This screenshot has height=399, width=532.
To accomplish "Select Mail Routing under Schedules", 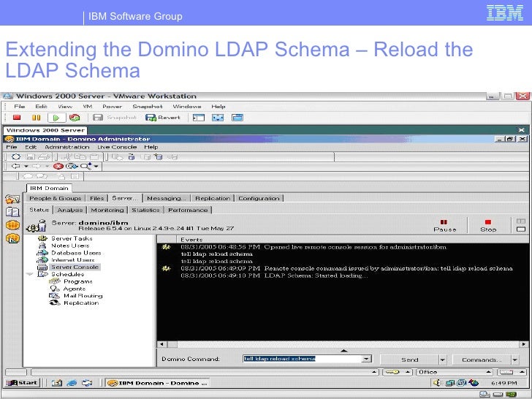I will pos(83,295).
